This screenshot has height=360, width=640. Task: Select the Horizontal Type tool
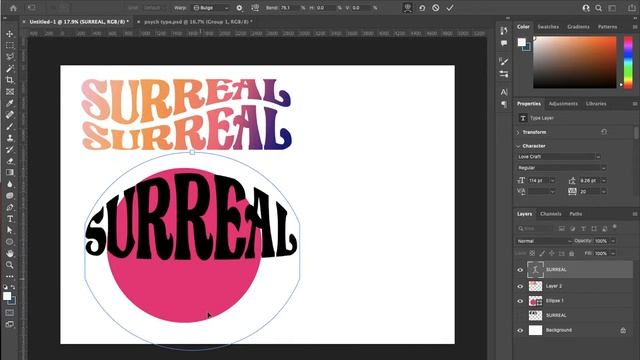coord(10,219)
